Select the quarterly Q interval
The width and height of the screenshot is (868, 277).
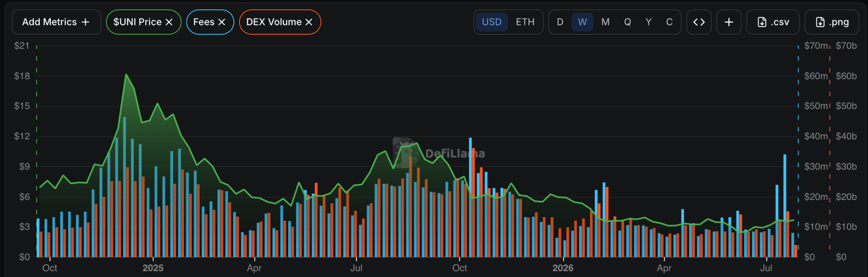(628, 22)
